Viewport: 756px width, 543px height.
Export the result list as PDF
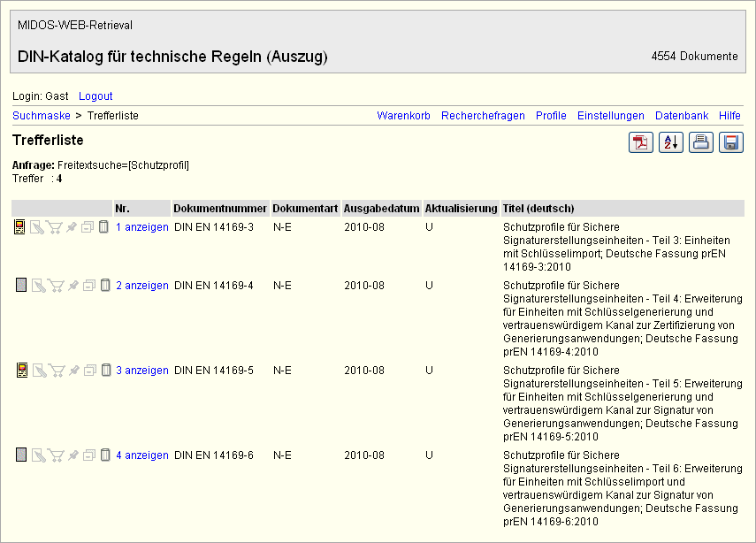tap(641, 142)
